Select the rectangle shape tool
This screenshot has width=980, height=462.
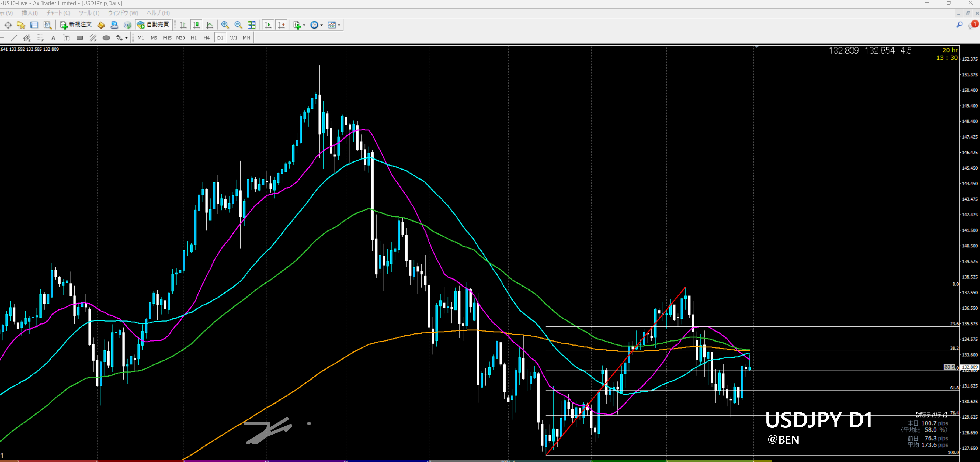tap(79, 38)
